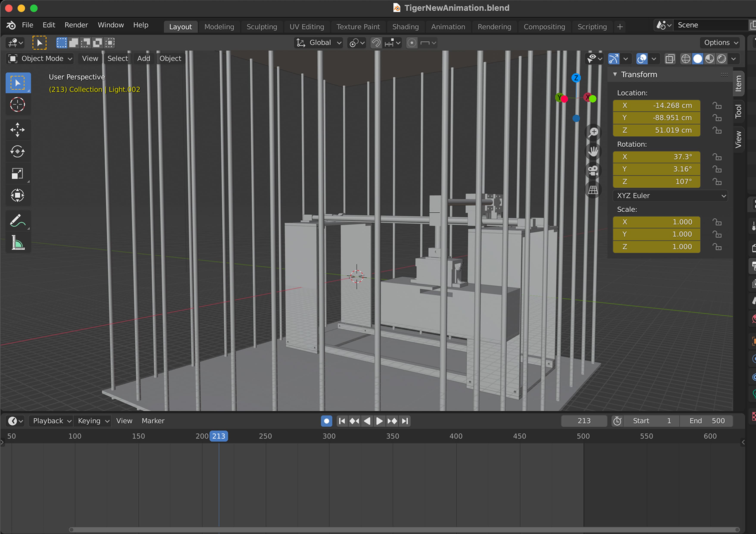Switch to rendered shading
The image size is (756, 534).
point(722,59)
